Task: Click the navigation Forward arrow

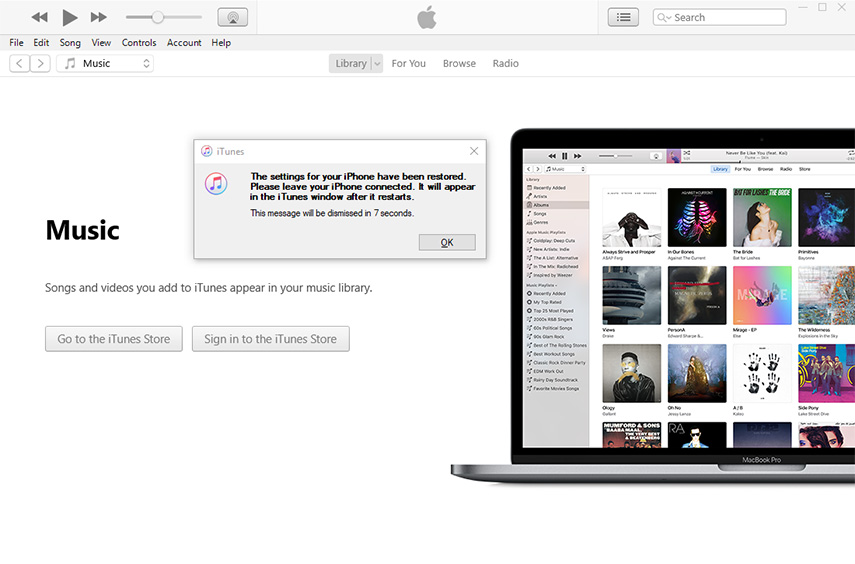Action: (40, 63)
